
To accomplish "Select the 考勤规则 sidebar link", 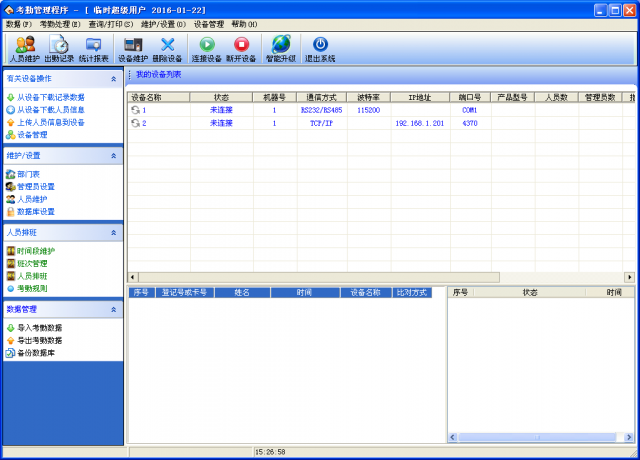I will point(31,288).
